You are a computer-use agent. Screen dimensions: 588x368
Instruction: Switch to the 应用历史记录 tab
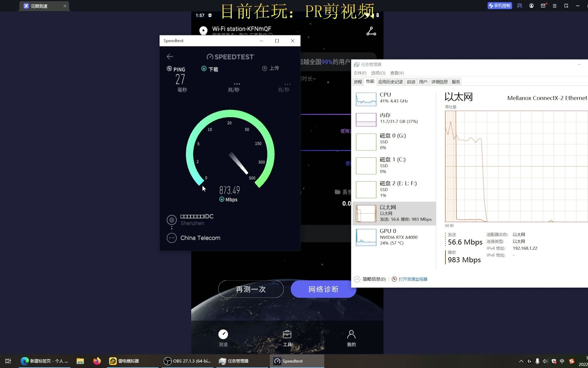pyautogui.click(x=391, y=82)
